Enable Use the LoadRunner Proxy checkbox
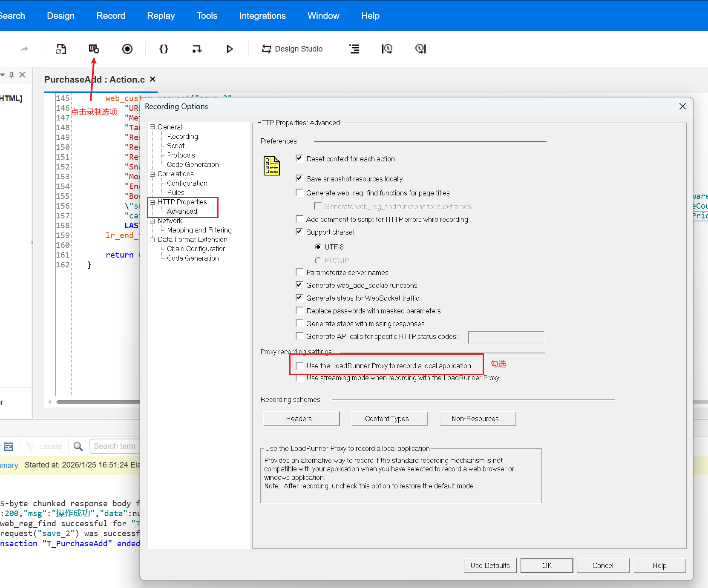 point(300,366)
